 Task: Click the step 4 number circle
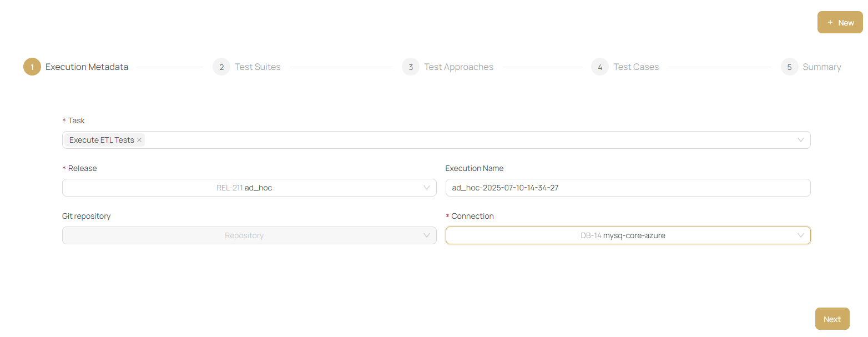coord(600,67)
